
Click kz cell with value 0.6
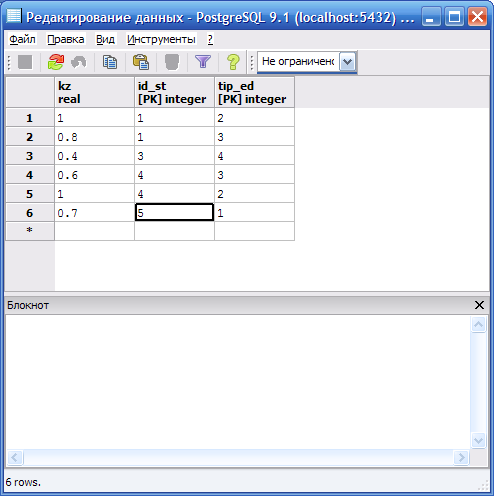(x=94, y=175)
